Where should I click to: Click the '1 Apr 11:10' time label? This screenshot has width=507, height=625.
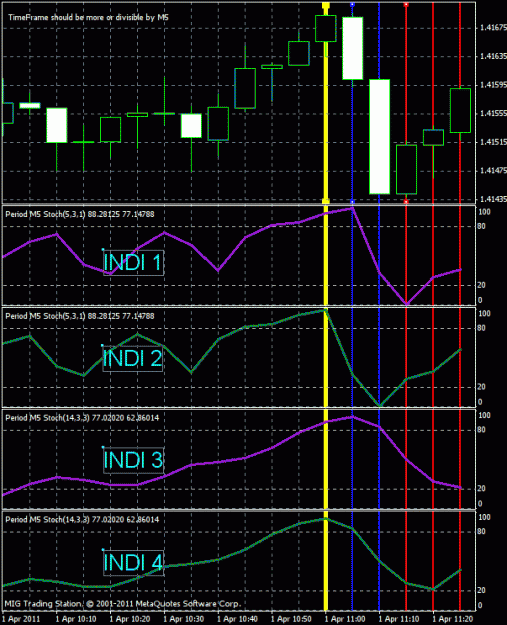pyautogui.click(x=399, y=619)
